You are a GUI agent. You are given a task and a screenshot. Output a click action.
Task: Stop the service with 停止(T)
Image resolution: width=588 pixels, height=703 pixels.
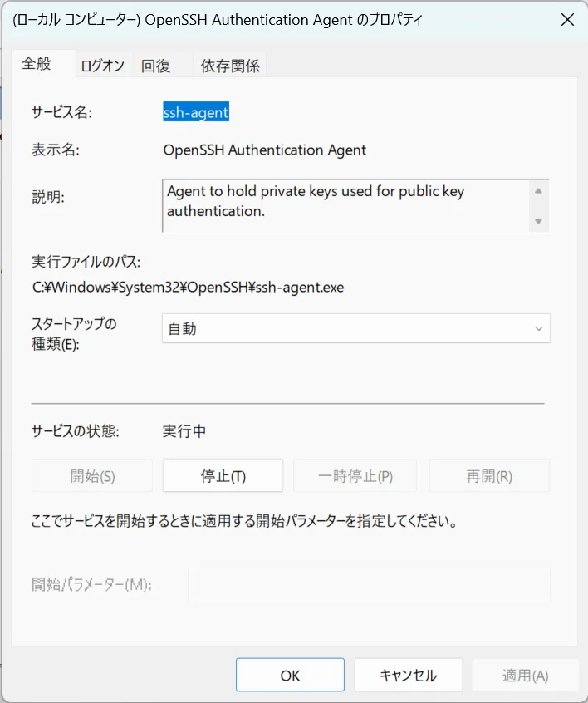click(x=223, y=475)
